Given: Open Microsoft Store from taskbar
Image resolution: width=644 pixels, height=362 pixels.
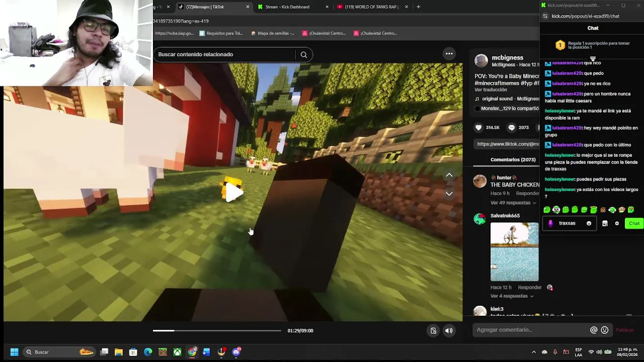Looking at the screenshot, I should (133, 352).
